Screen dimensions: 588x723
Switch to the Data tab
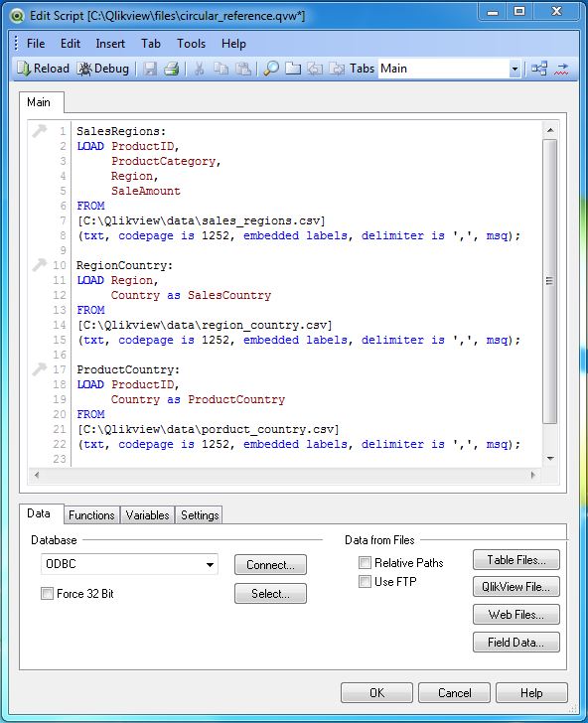pos(39,513)
